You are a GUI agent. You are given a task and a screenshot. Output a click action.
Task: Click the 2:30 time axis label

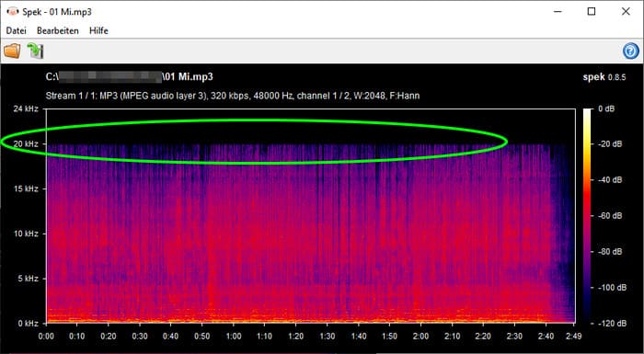514,337
